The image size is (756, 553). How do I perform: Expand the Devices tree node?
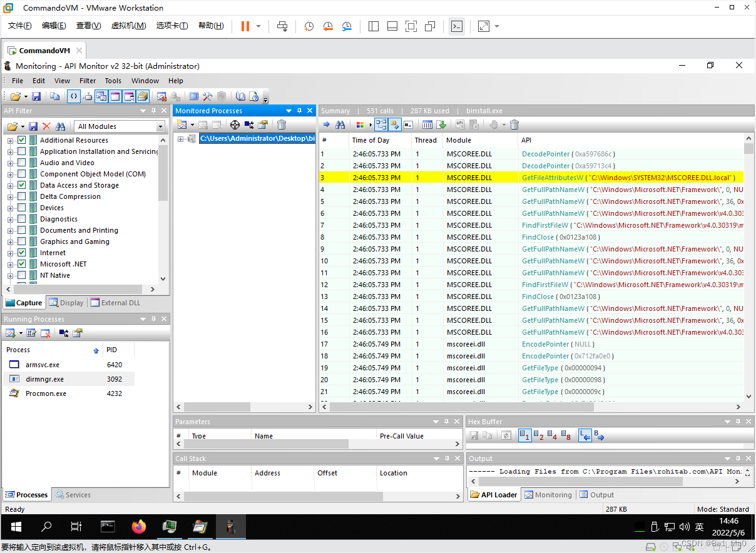[x=10, y=208]
